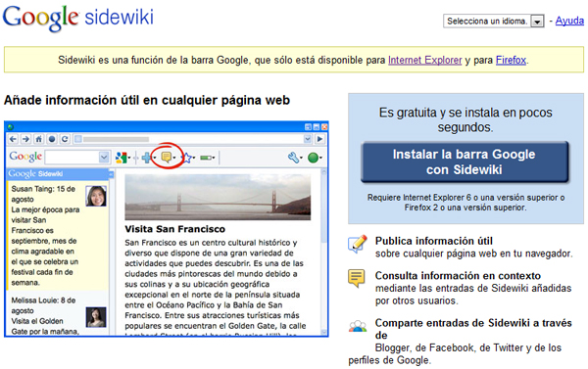Click the forward arrow in the illustrated browser
Viewport: 588px width, 369px height.
pyautogui.click(x=25, y=139)
